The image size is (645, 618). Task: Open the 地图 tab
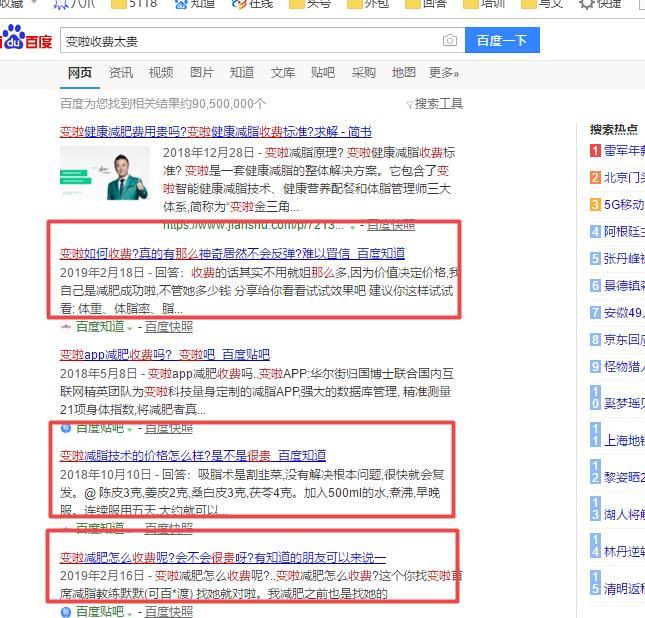(x=404, y=73)
